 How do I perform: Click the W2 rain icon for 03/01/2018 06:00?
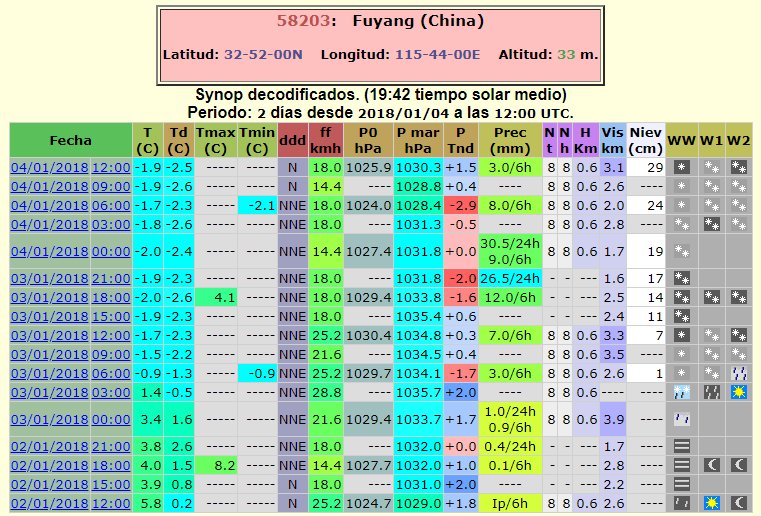739,372
